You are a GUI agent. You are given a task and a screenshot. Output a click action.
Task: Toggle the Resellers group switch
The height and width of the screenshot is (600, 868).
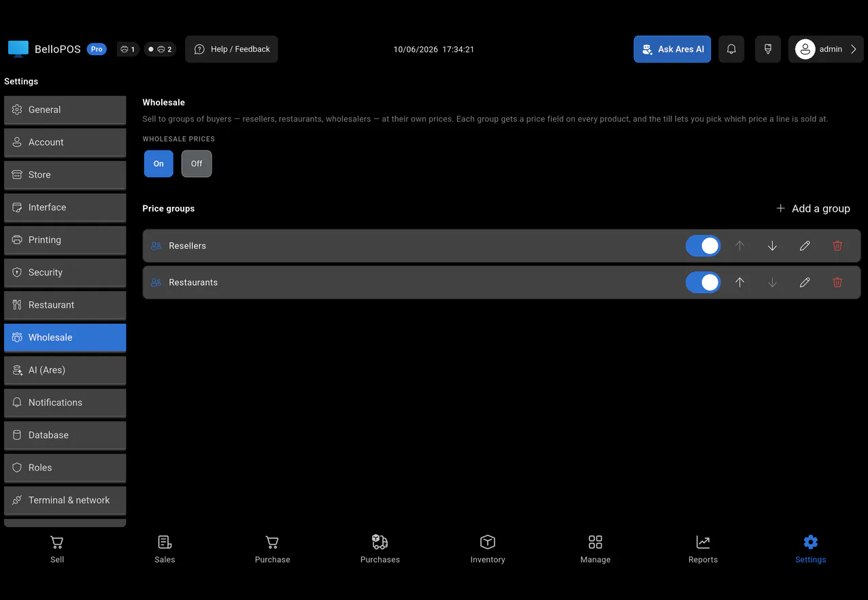[703, 246]
